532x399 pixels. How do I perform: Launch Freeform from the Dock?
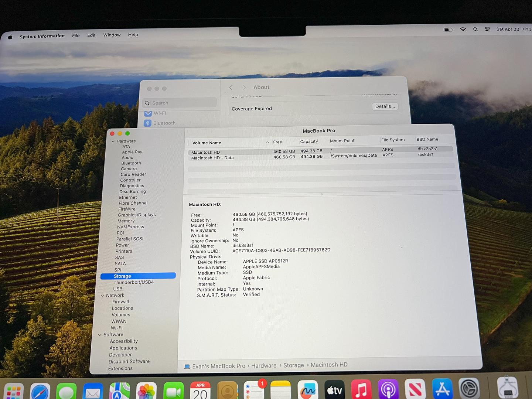point(308,390)
